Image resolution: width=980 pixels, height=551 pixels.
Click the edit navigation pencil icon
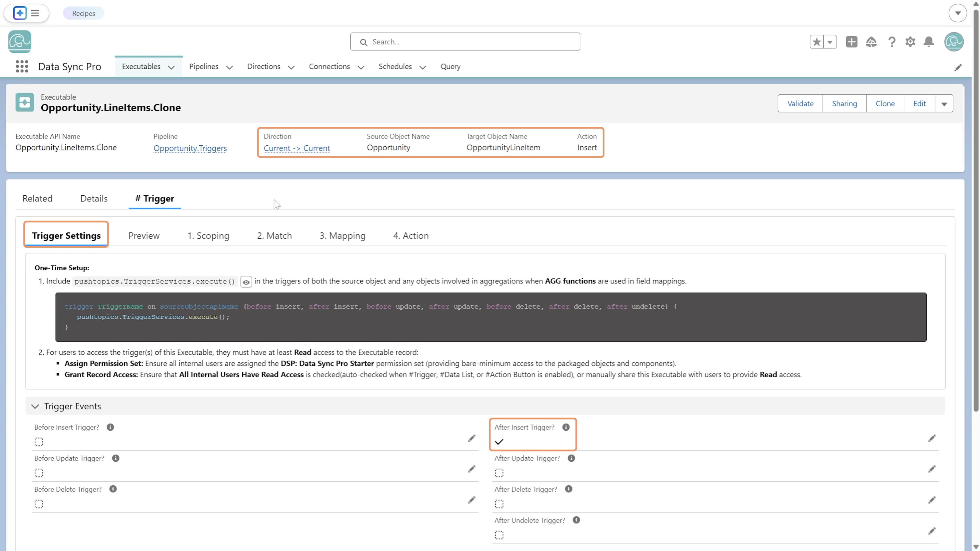click(x=958, y=68)
